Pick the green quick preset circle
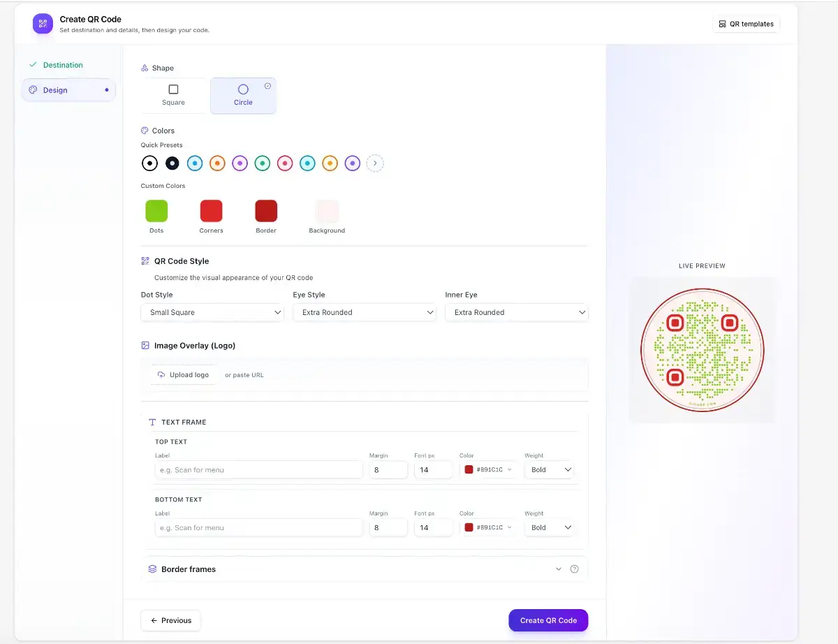Screen dimensions: 838x644 click(x=262, y=163)
